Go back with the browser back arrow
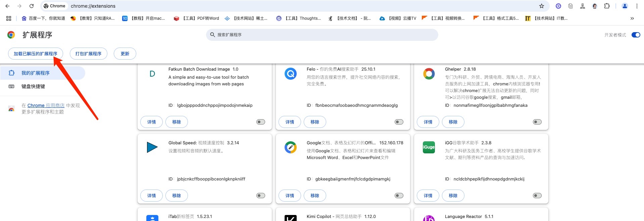 pyautogui.click(x=7, y=6)
